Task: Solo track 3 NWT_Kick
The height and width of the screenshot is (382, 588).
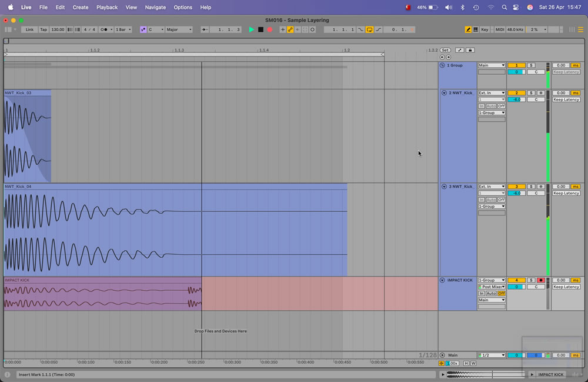Action: pyautogui.click(x=531, y=187)
